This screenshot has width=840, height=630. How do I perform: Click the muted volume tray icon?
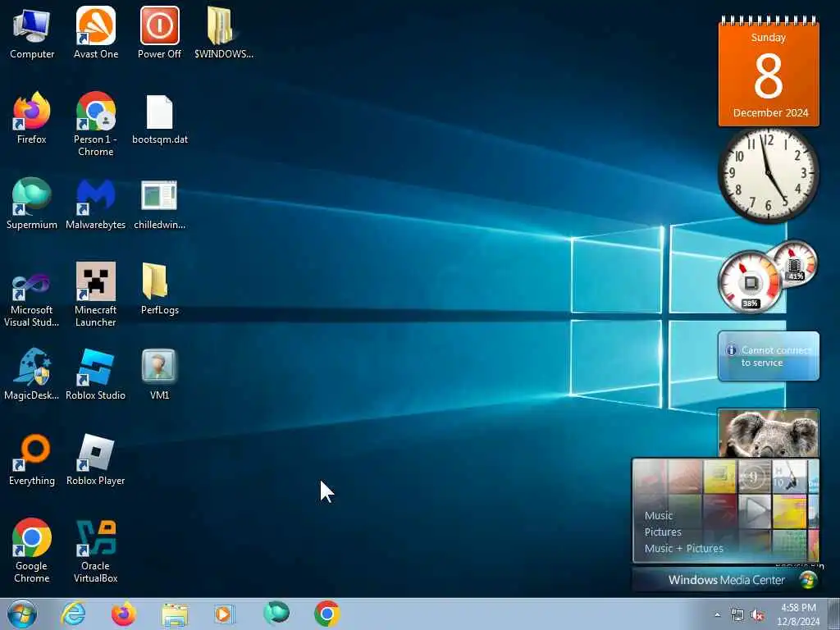pos(757,615)
